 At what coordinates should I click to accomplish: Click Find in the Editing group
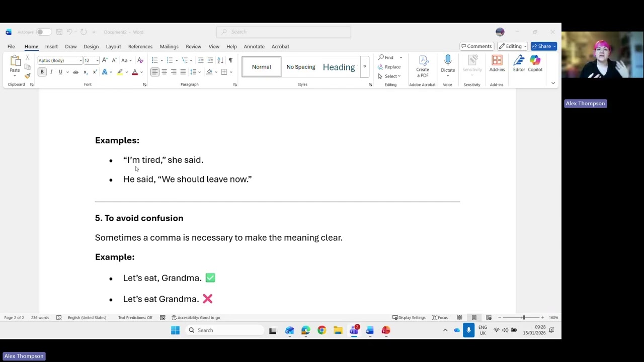[386, 57]
